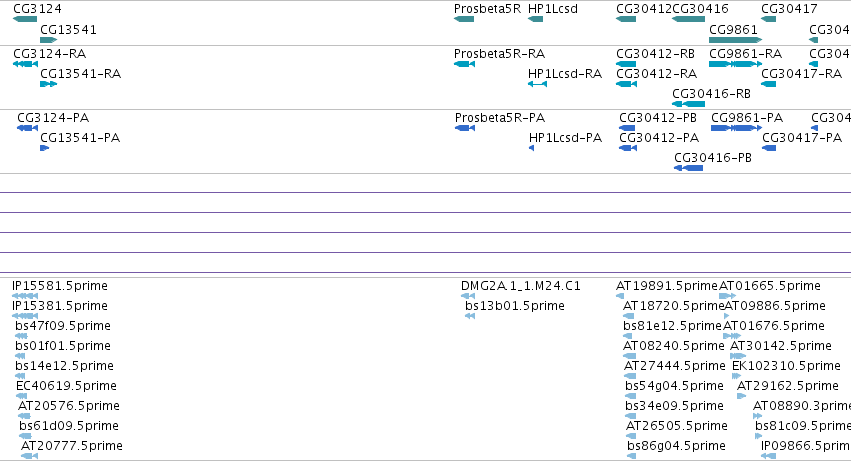The image size is (851, 461).
Task: Open the Prosbeta5R-PA protein label
Action: [500, 118]
